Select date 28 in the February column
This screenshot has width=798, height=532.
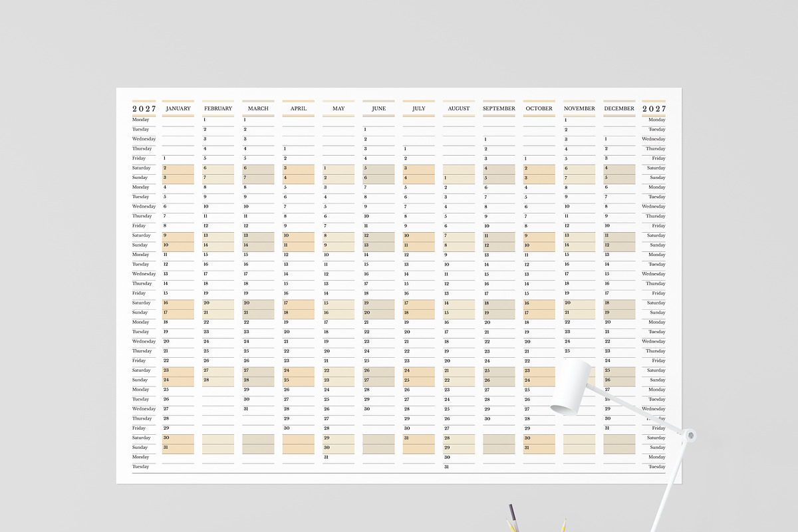coord(206,380)
